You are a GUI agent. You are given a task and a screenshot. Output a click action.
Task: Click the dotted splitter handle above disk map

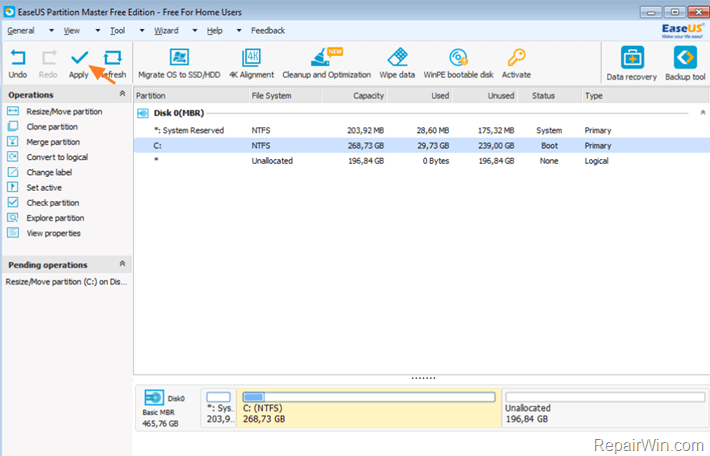[x=423, y=378]
